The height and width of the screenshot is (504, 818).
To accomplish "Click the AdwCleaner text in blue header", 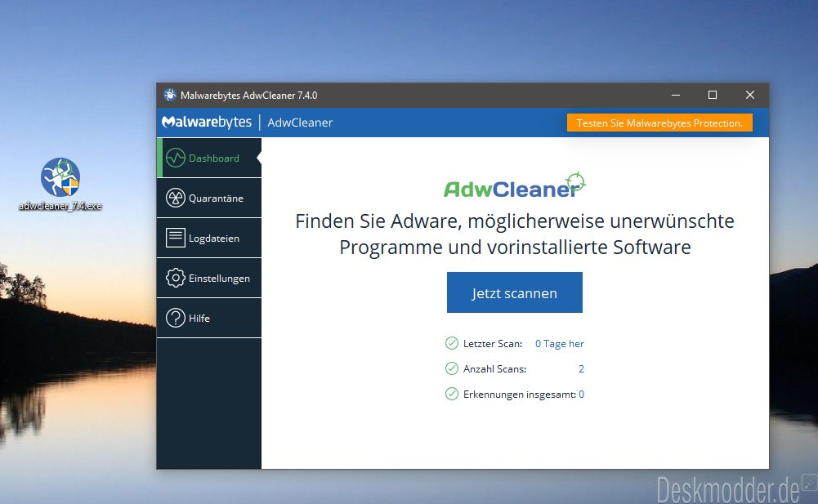I will point(300,123).
